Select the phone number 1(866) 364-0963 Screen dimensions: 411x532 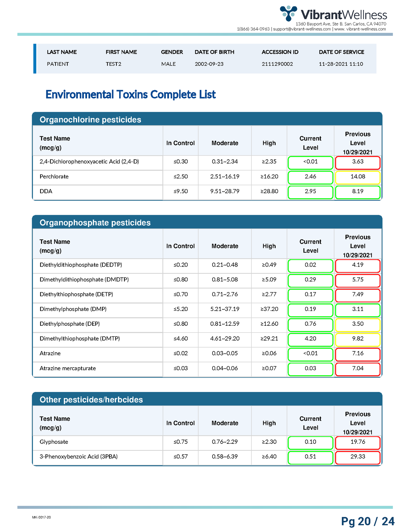click(253, 29)
